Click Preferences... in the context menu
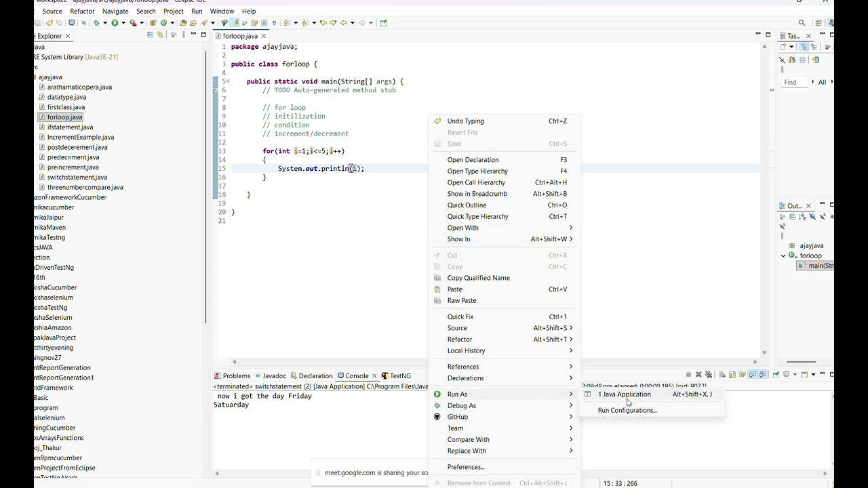868x488 pixels. [x=506, y=467]
